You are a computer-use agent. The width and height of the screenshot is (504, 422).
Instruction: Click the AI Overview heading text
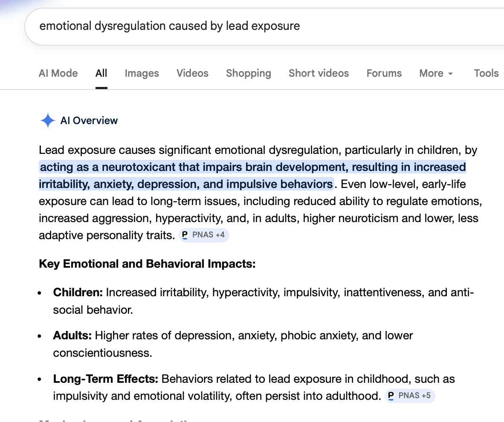(89, 121)
